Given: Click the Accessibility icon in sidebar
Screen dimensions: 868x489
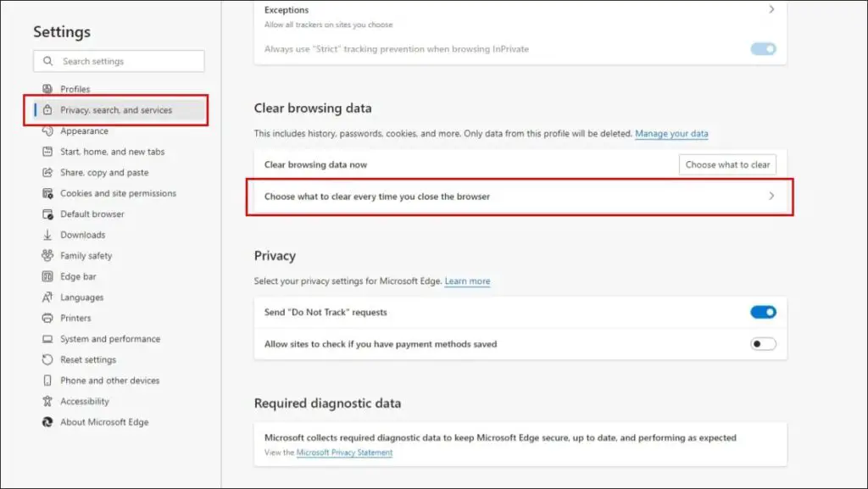Looking at the screenshot, I should click(47, 401).
